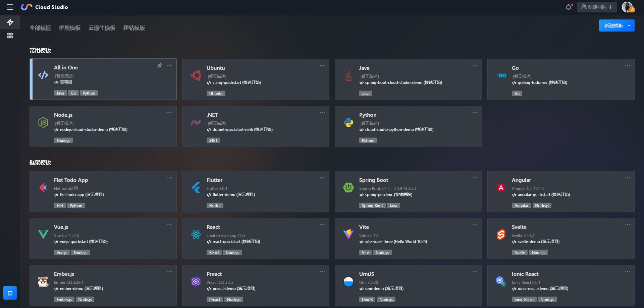Click the Vue.js logo icon
This screenshot has width=644, height=308.
[x=43, y=234]
